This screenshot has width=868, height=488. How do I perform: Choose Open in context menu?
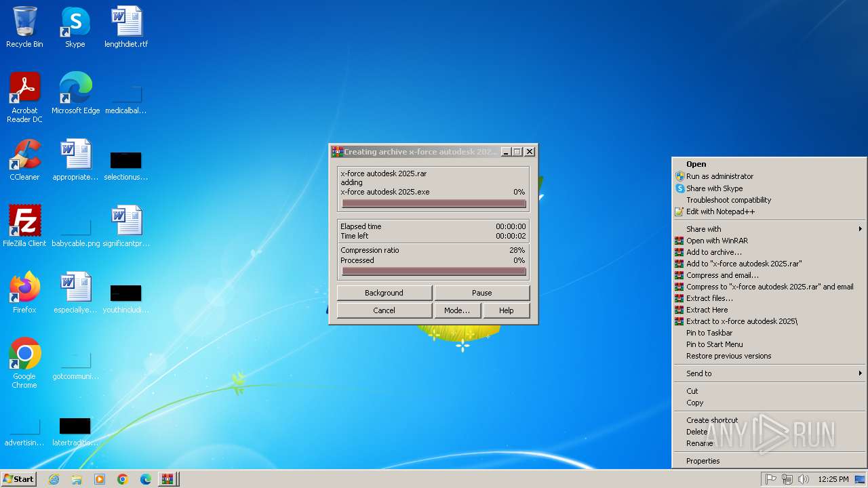coord(769,164)
